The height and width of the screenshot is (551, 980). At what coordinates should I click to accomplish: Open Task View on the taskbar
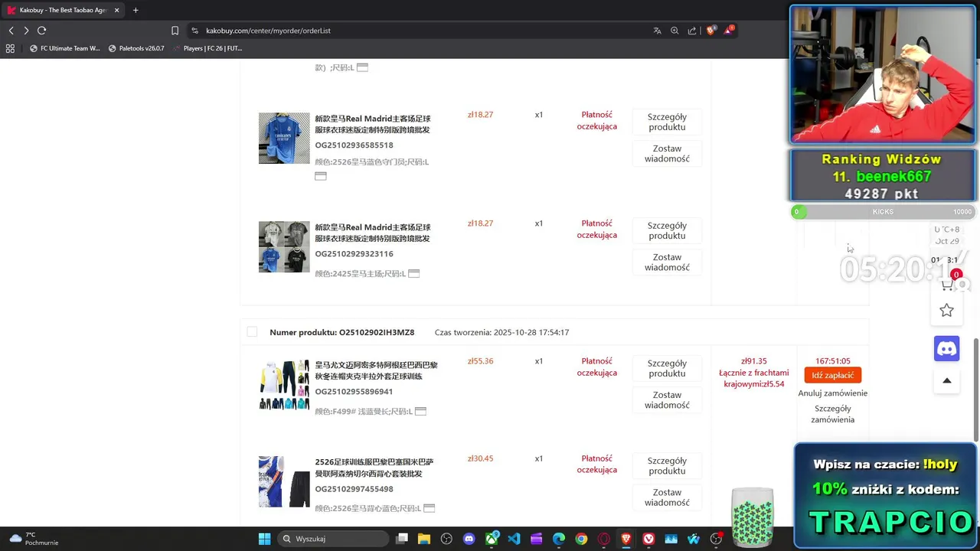click(402, 539)
